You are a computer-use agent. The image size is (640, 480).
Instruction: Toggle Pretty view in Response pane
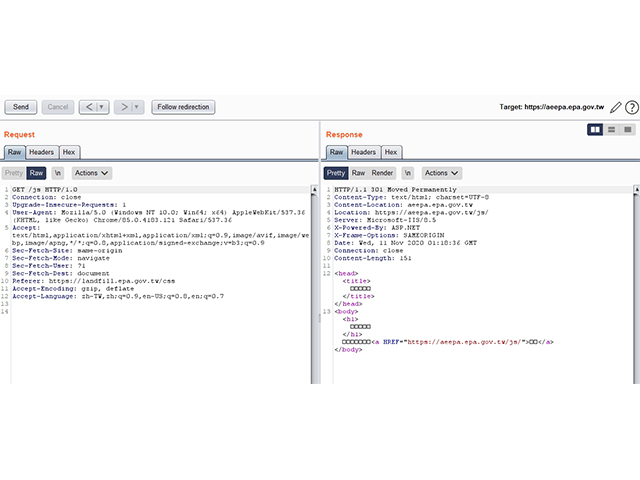336,173
